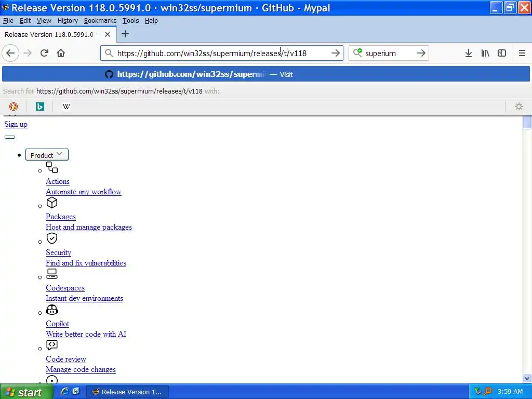This screenshot has width=532, height=399.
Task: Go to the browser Home page
Action: click(61, 54)
